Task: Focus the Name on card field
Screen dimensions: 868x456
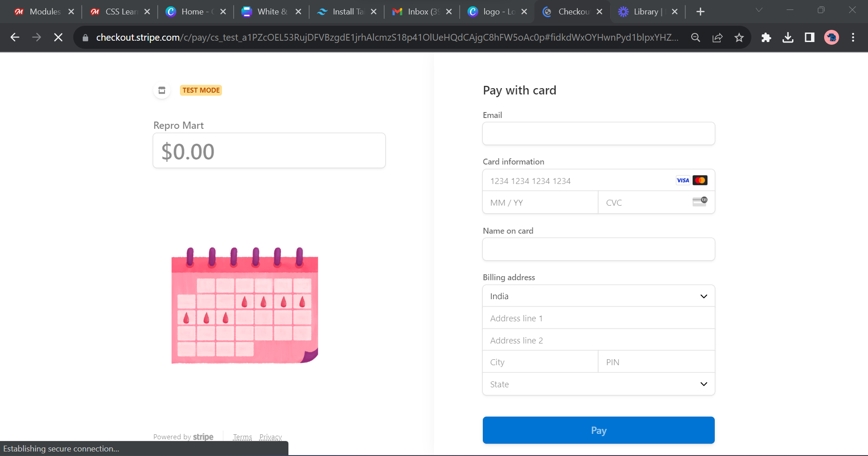Action: tap(599, 249)
